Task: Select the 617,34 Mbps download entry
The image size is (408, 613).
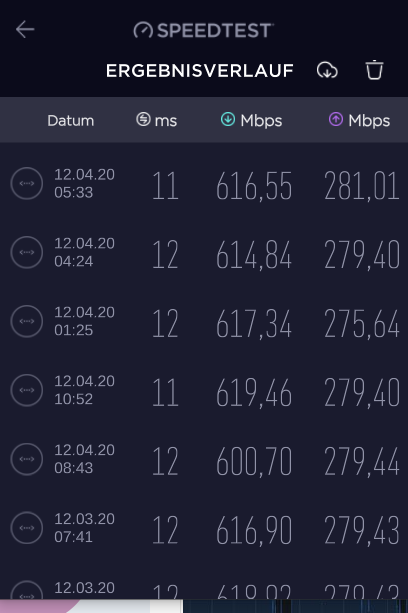Action: (x=204, y=321)
